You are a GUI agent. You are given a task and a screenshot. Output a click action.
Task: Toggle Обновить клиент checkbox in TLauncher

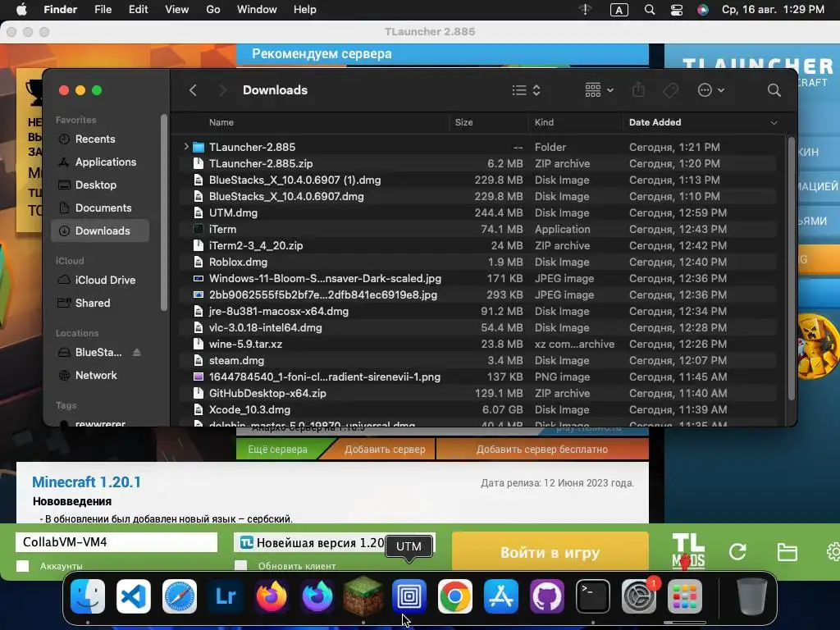241,566
